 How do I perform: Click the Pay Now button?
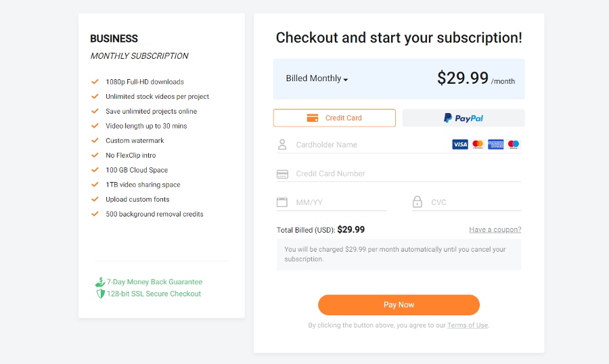click(399, 305)
